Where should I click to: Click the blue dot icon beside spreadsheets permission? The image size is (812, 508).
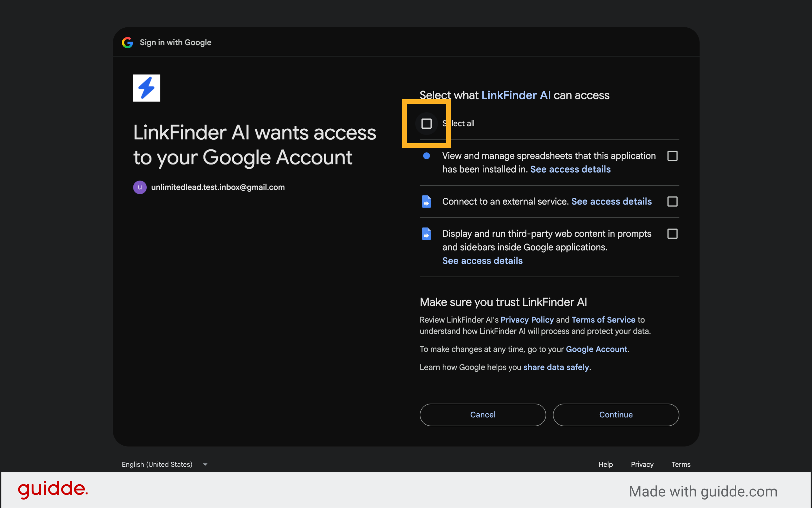click(426, 155)
